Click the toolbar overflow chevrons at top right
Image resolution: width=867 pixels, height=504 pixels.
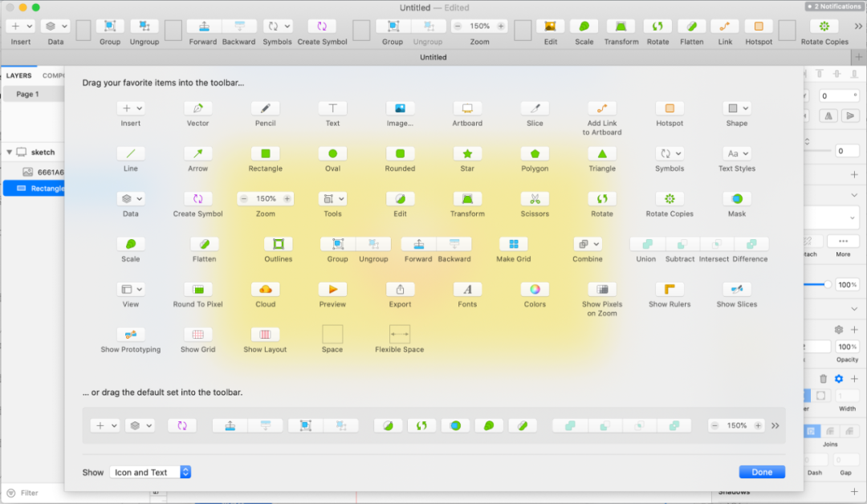(x=857, y=26)
